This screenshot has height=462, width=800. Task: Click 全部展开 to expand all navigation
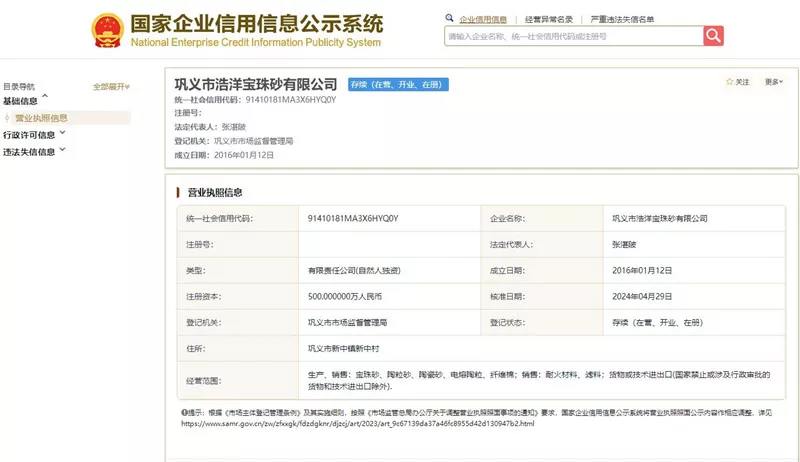[111, 87]
